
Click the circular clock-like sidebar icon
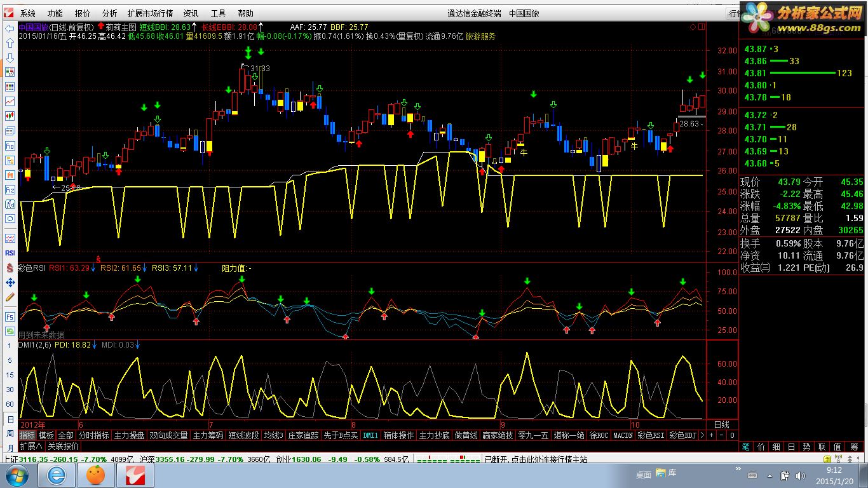[x=10, y=219]
